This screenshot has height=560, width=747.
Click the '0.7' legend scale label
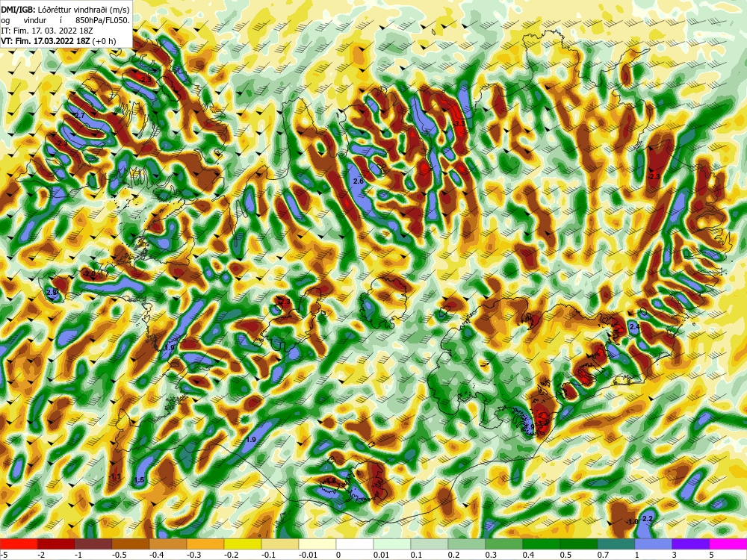[x=603, y=555]
